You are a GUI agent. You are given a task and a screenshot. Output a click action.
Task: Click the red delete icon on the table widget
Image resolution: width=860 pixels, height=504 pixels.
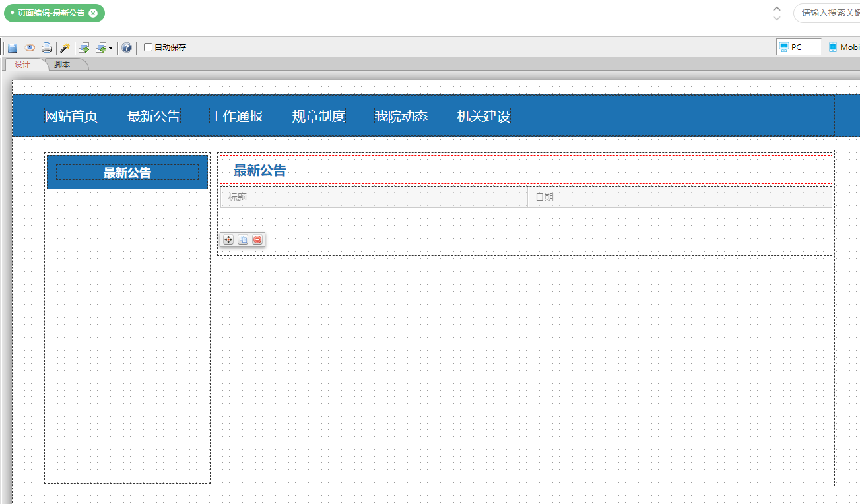click(x=257, y=239)
